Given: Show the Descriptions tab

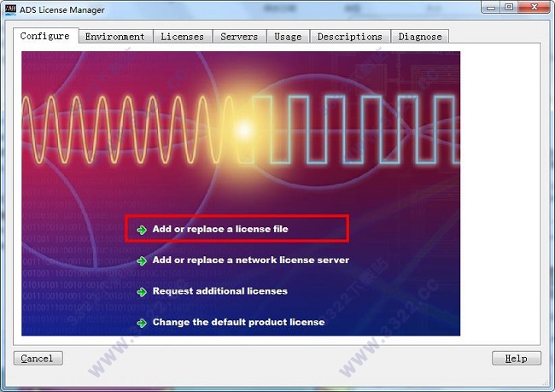Looking at the screenshot, I should tap(350, 37).
